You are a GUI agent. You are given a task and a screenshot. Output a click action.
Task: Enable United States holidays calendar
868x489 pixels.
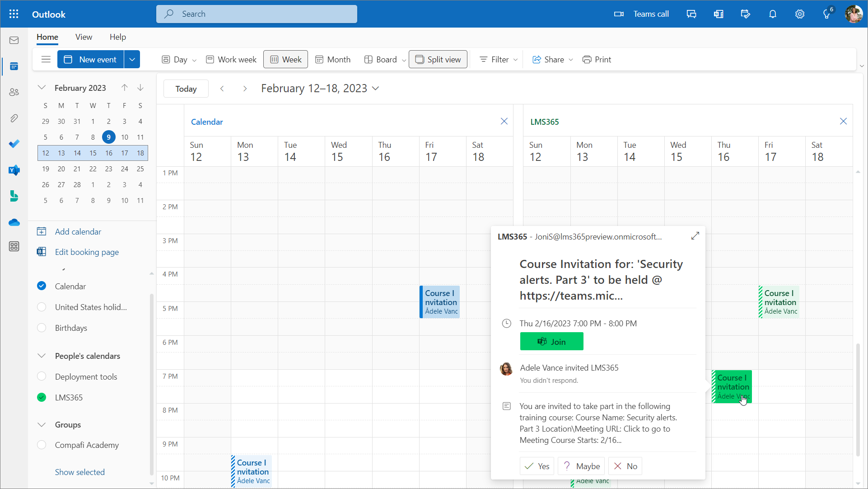(x=42, y=307)
